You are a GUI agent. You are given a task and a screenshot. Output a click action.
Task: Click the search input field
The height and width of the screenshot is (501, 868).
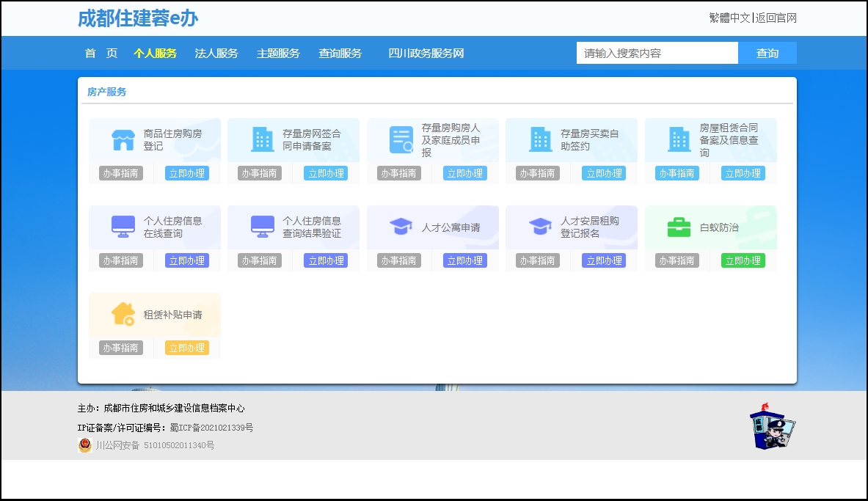tap(657, 52)
